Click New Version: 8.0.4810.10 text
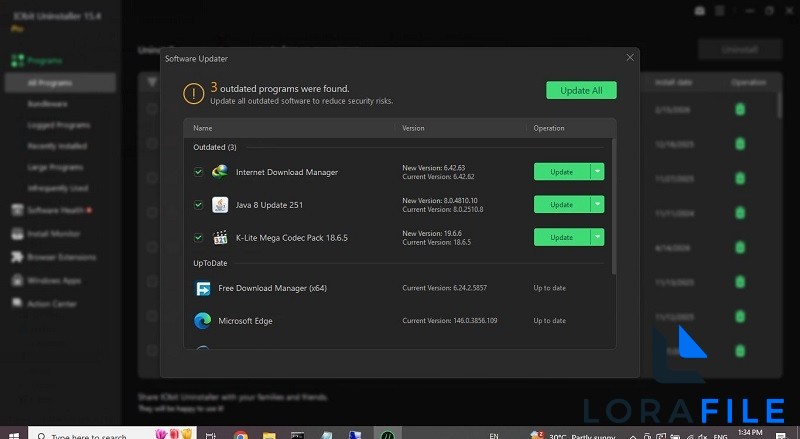This screenshot has height=439, width=800. click(x=440, y=200)
